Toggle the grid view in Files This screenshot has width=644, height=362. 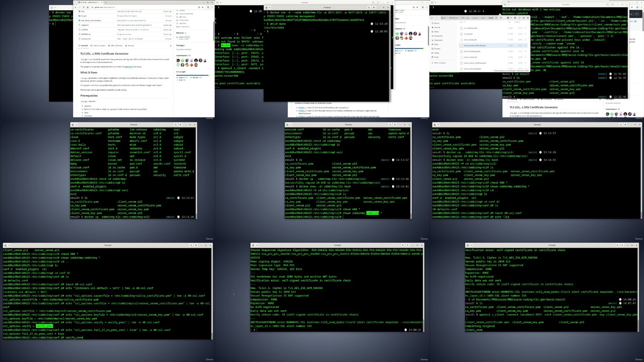(x=508, y=18)
